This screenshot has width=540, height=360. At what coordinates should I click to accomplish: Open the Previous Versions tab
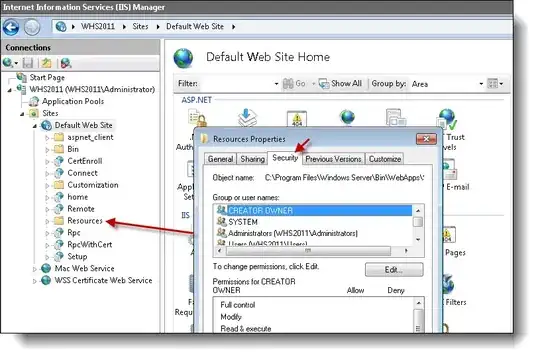pos(333,159)
